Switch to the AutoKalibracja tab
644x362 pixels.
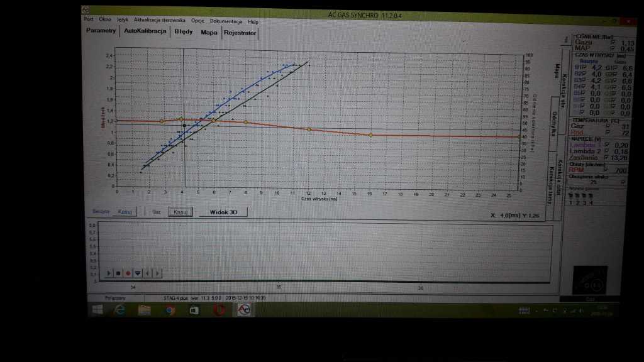pos(145,31)
